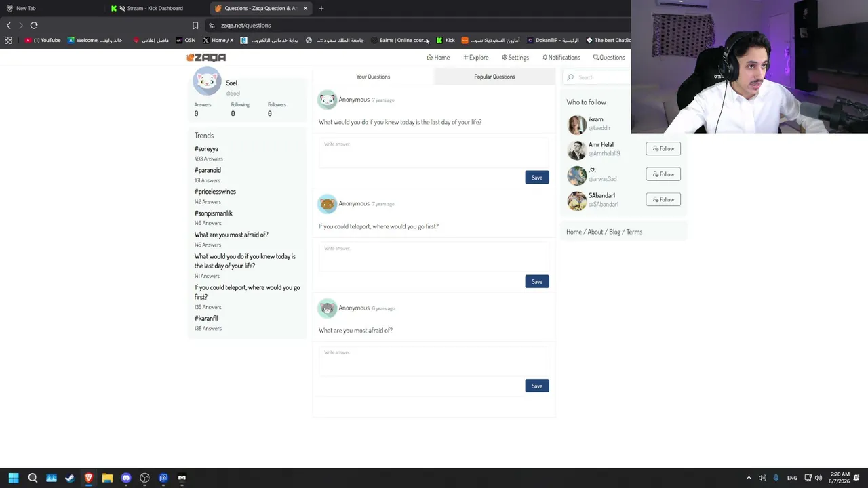Open OBS Studio from the taskbar
The height and width of the screenshot is (488, 868).
(144, 478)
